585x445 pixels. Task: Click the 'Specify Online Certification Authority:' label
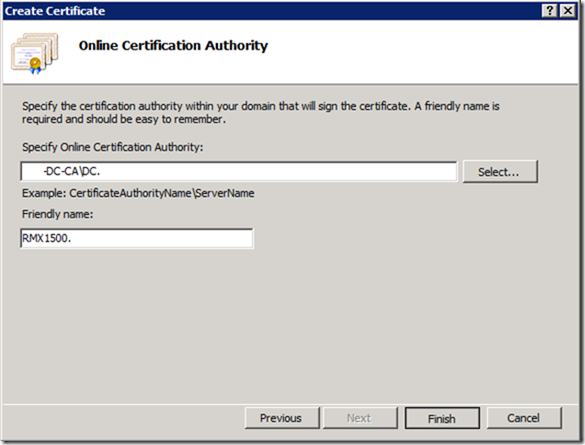click(x=112, y=147)
